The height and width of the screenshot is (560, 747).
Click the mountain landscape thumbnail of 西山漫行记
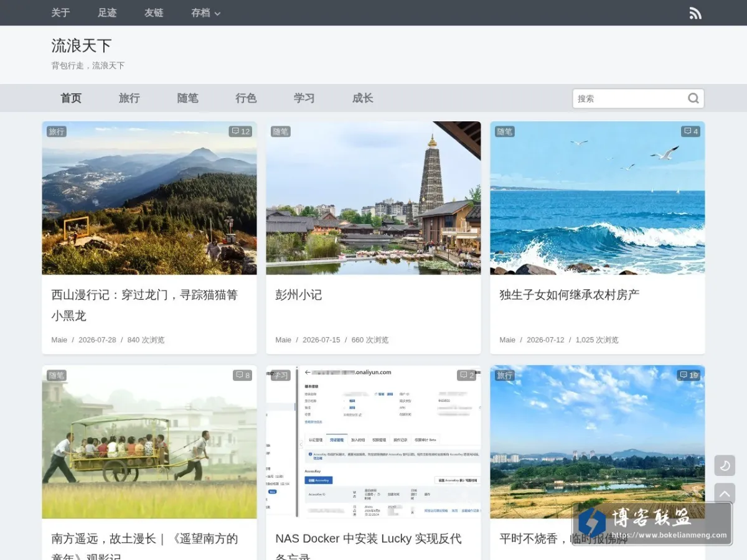[149, 198]
